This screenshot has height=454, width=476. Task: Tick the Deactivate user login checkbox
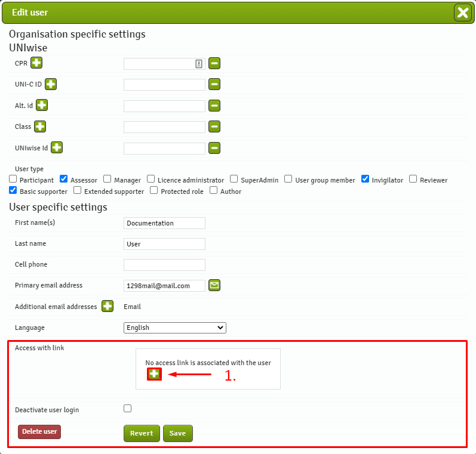127,409
